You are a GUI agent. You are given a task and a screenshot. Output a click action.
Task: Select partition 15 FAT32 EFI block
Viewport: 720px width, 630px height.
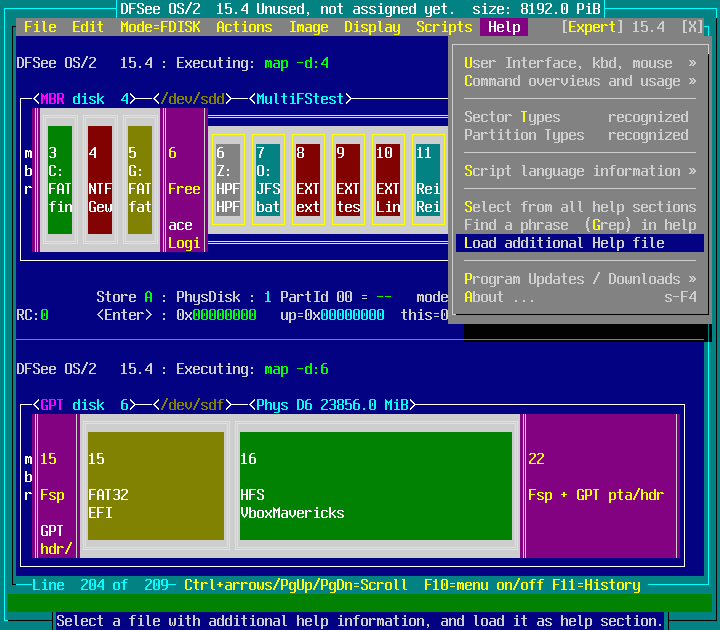coord(155,486)
